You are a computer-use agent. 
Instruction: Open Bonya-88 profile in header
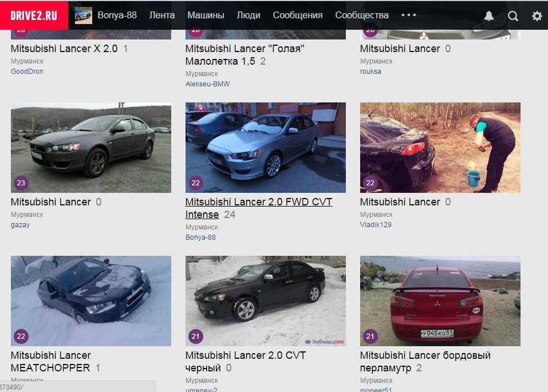pos(117,15)
